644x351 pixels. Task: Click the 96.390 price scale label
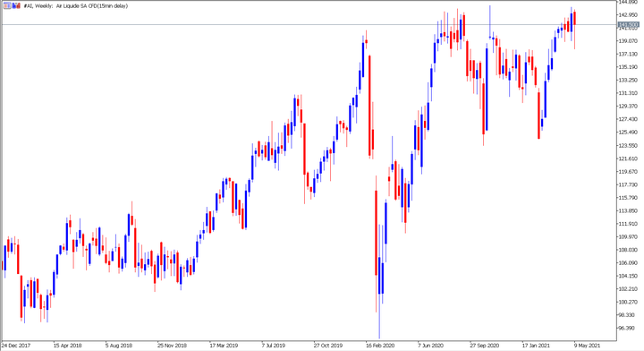click(627, 328)
